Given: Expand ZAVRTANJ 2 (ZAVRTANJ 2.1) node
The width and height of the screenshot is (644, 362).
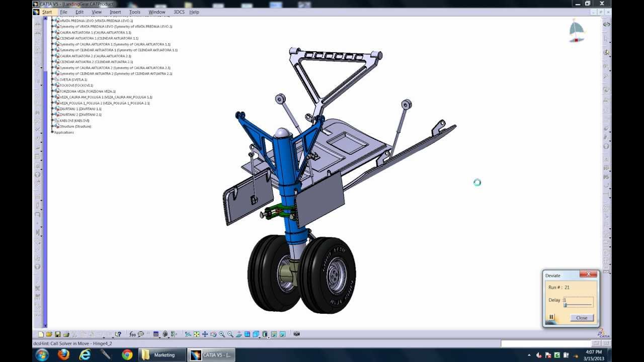Looking at the screenshot, I should pyautogui.click(x=52, y=115).
